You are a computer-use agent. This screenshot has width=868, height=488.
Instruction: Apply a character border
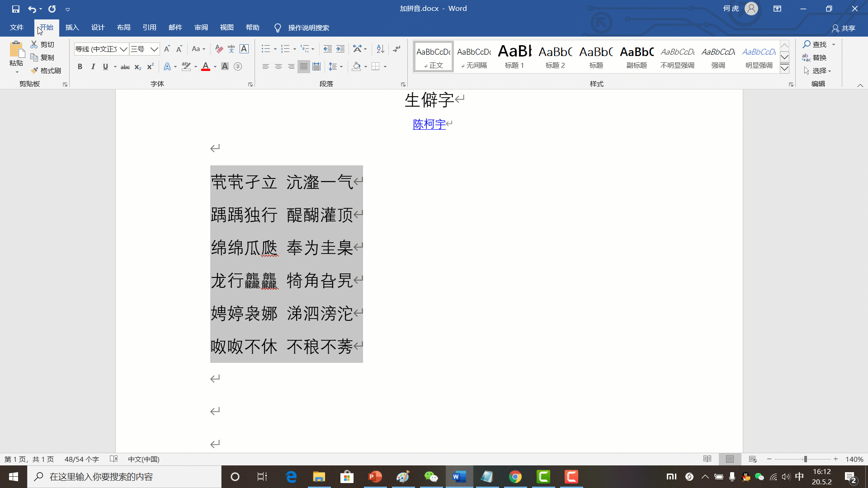(x=244, y=49)
